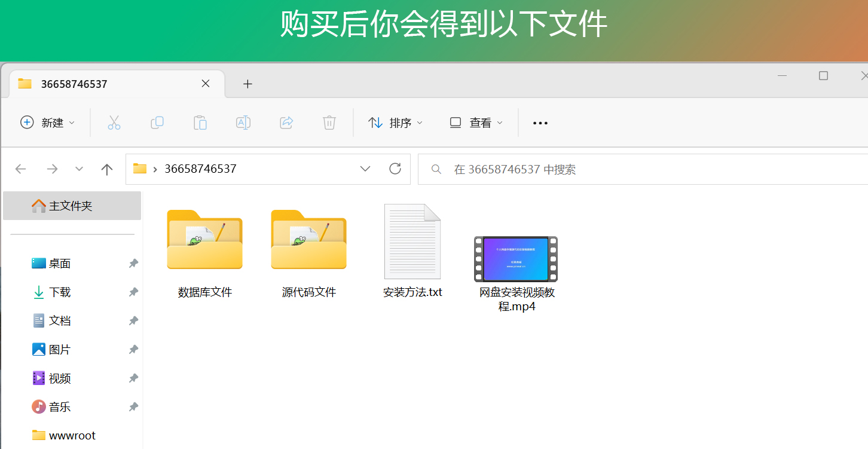Add a new tab with plus button
Image resolution: width=868 pixels, height=449 pixels.
coord(247,84)
